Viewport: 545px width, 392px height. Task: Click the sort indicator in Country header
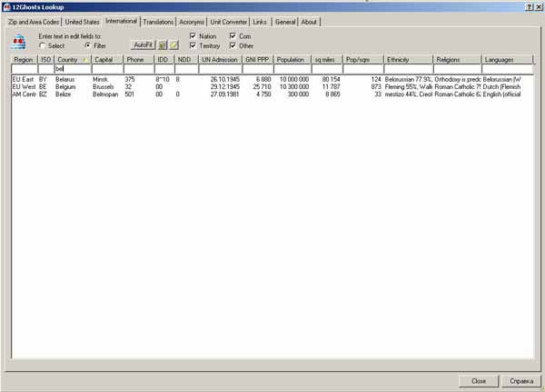(84, 60)
